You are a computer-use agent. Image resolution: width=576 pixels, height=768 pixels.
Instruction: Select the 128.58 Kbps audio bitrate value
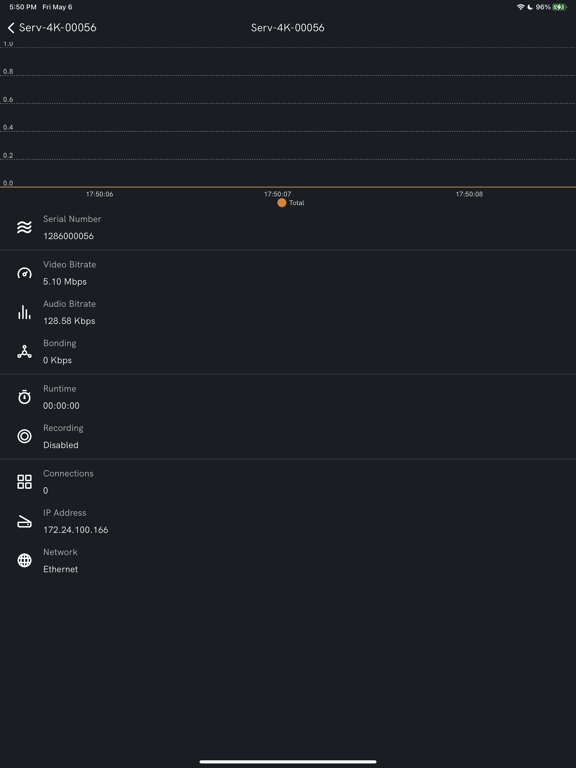pos(69,321)
